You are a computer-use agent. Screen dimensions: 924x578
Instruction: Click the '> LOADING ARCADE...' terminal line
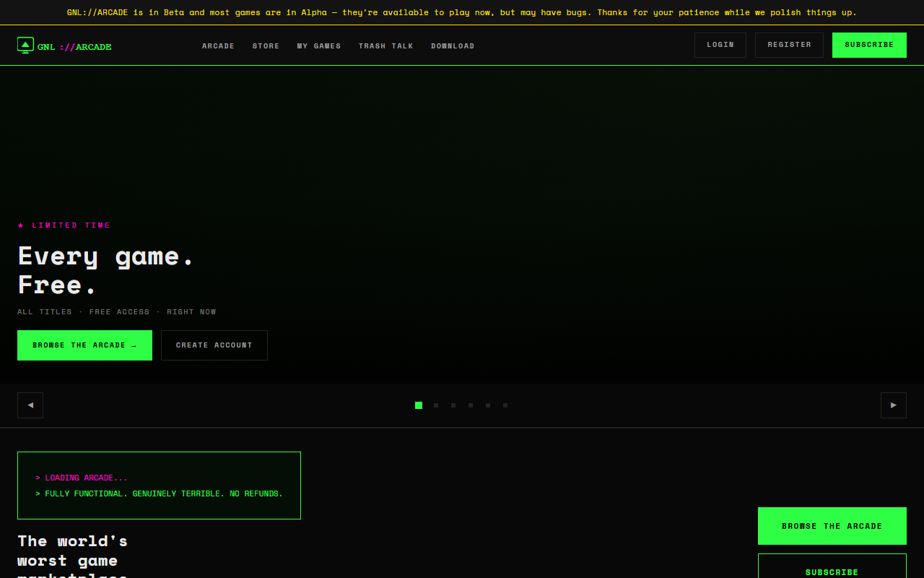[x=82, y=478]
